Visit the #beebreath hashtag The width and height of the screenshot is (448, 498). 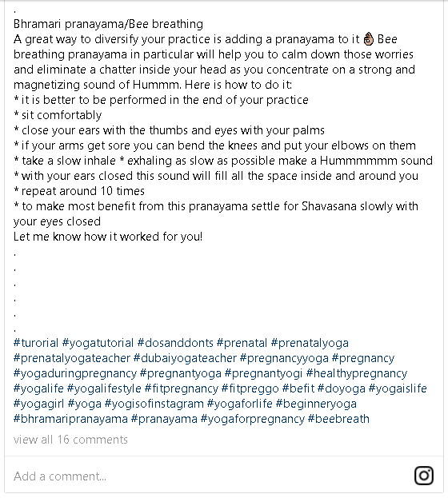338,419
